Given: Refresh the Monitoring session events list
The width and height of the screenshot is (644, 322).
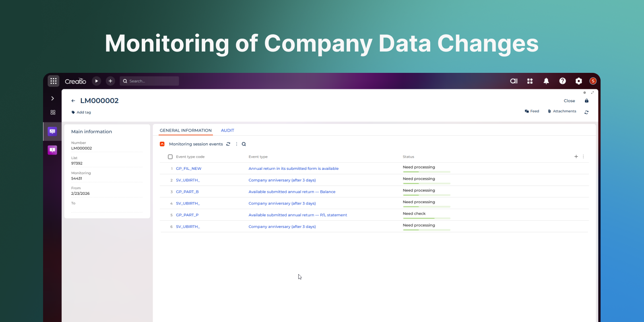Looking at the screenshot, I should pyautogui.click(x=228, y=144).
